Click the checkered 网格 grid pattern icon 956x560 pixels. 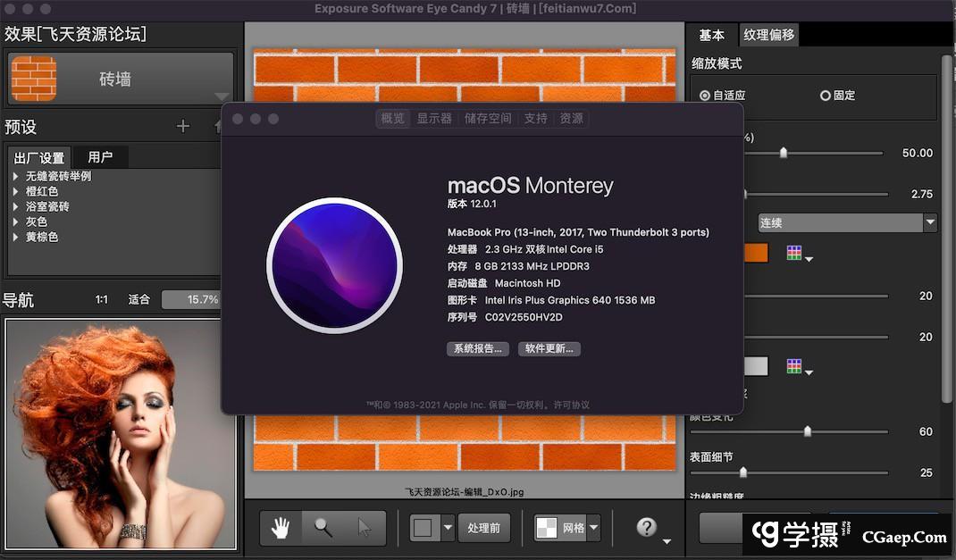pos(546,528)
